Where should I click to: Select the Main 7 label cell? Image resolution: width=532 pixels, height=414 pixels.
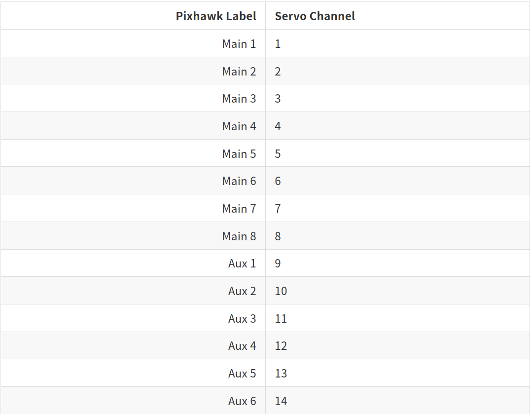click(239, 209)
